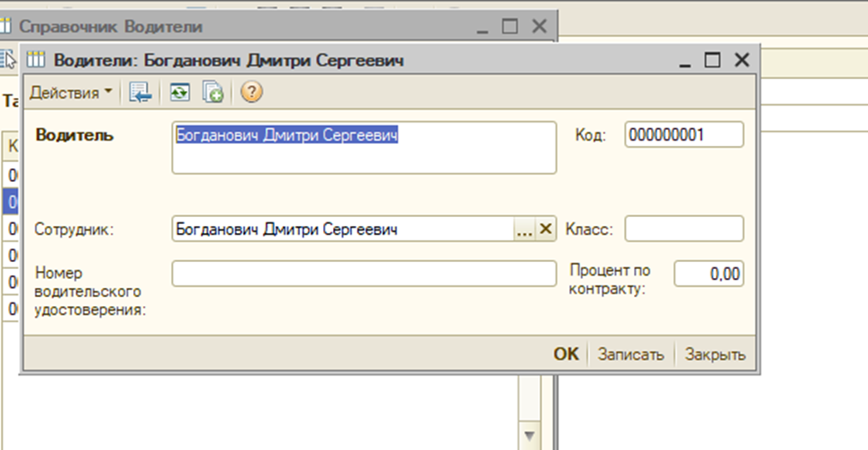Open help via the question mark icon
The image size is (868, 450).
click(251, 92)
